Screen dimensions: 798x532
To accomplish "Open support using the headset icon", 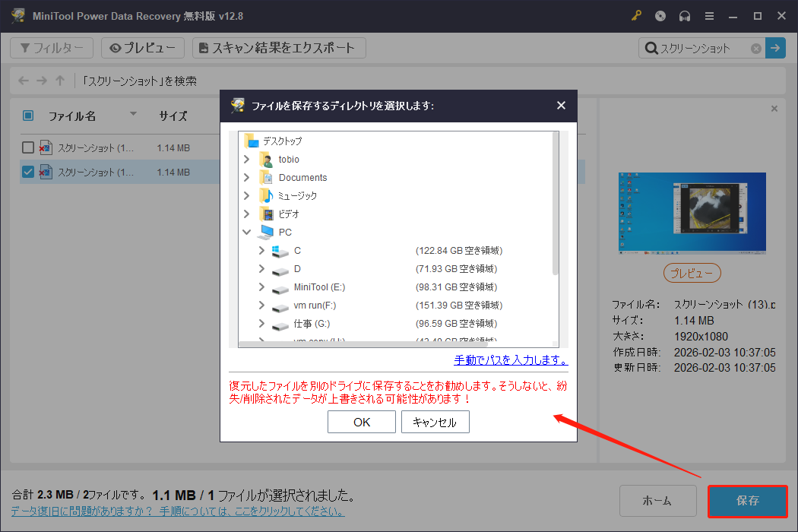I will pyautogui.click(x=684, y=15).
